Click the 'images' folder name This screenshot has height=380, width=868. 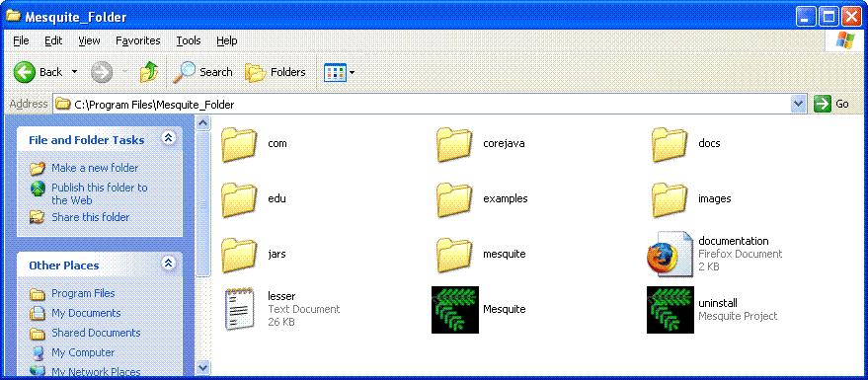click(x=715, y=198)
